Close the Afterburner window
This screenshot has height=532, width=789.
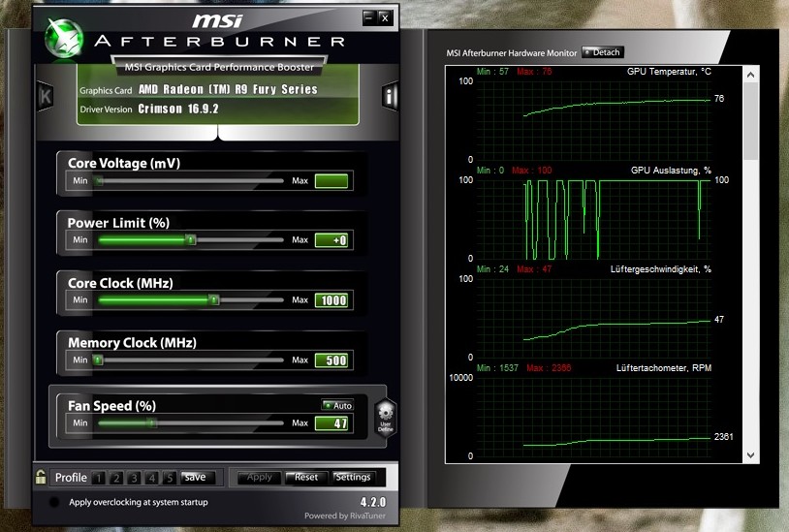pos(385,17)
